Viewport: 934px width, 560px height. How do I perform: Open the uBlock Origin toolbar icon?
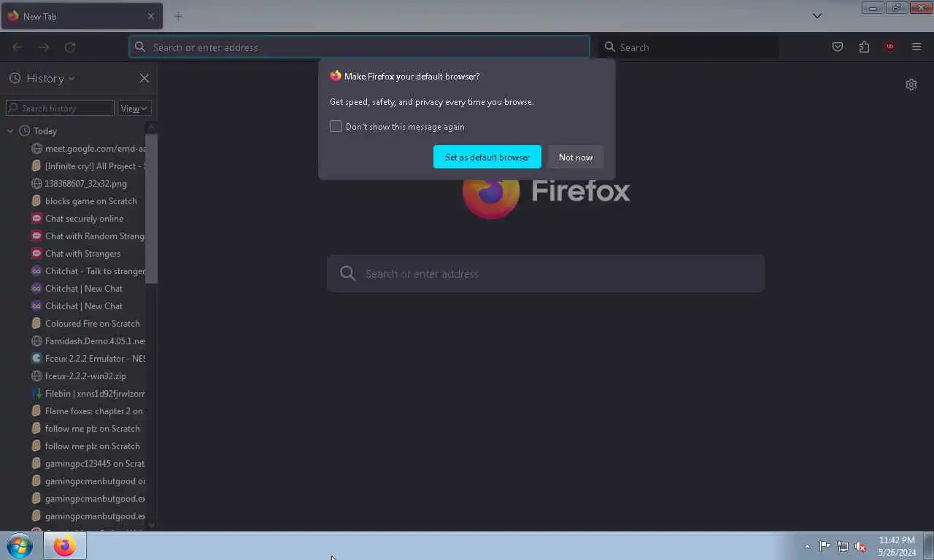(889, 47)
